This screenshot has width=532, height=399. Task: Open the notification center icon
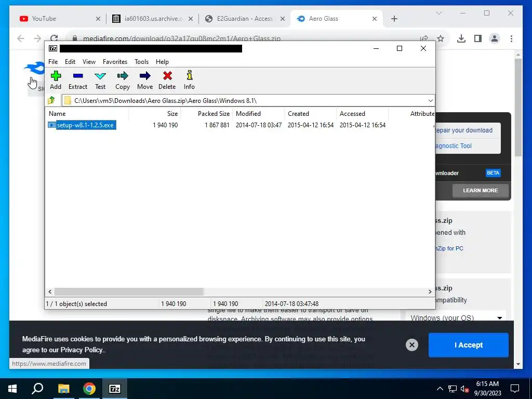[515, 389]
